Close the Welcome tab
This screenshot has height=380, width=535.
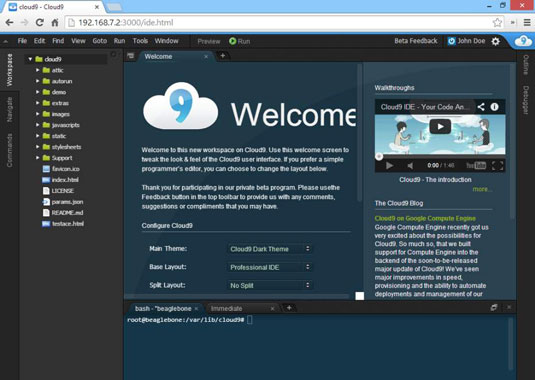(206, 57)
